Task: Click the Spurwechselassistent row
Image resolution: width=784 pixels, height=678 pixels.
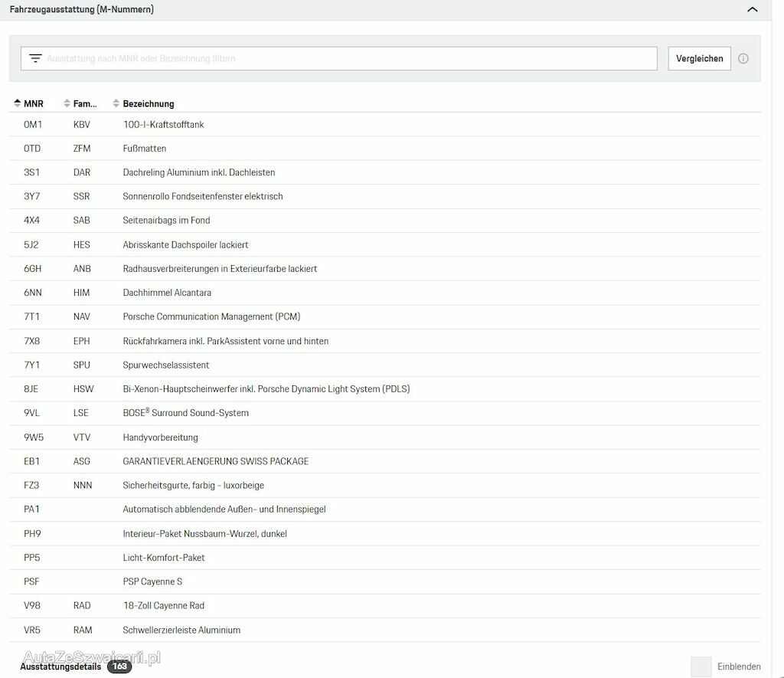Action: click(166, 365)
